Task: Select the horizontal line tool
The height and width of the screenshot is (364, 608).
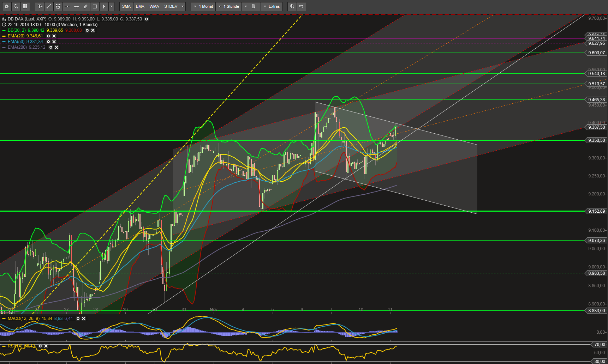Action: (x=67, y=6)
